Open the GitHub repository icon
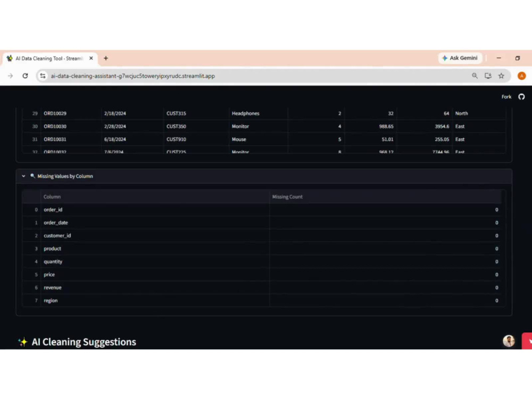The width and height of the screenshot is (532, 399). point(521,97)
